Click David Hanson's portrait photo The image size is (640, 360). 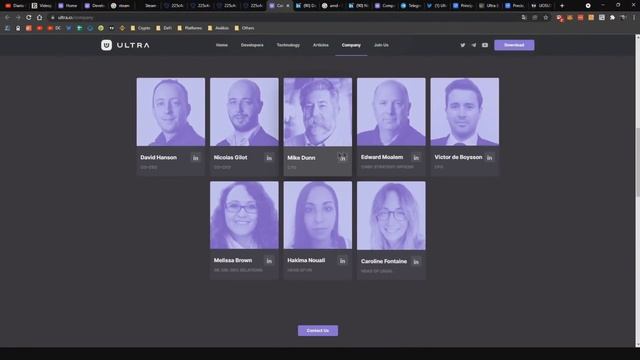tap(171, 112)
